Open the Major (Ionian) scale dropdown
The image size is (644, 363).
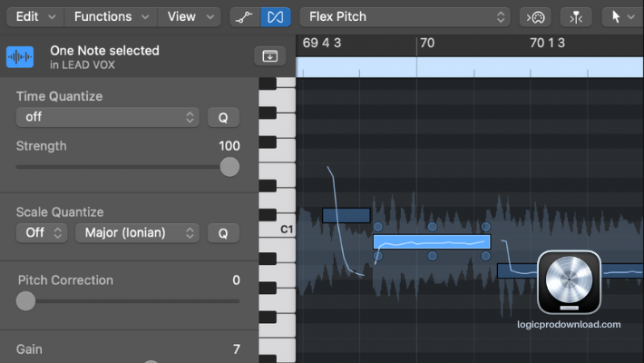pos(137,233)
